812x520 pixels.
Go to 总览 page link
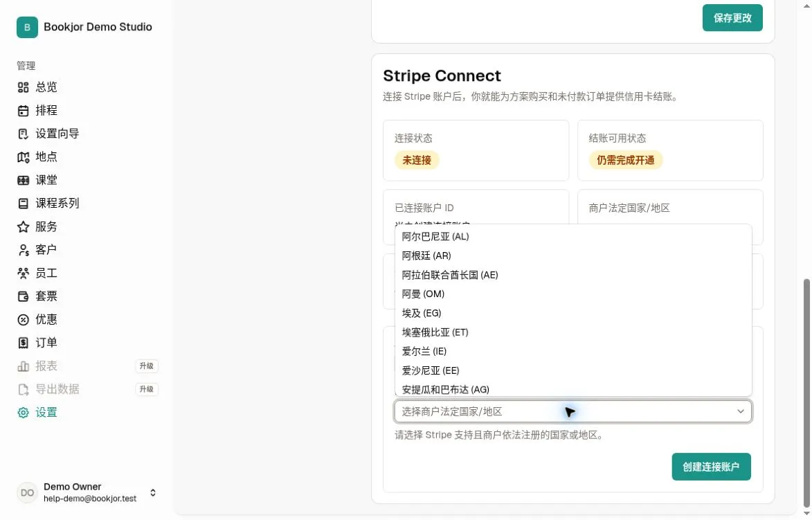coord(46,87)
